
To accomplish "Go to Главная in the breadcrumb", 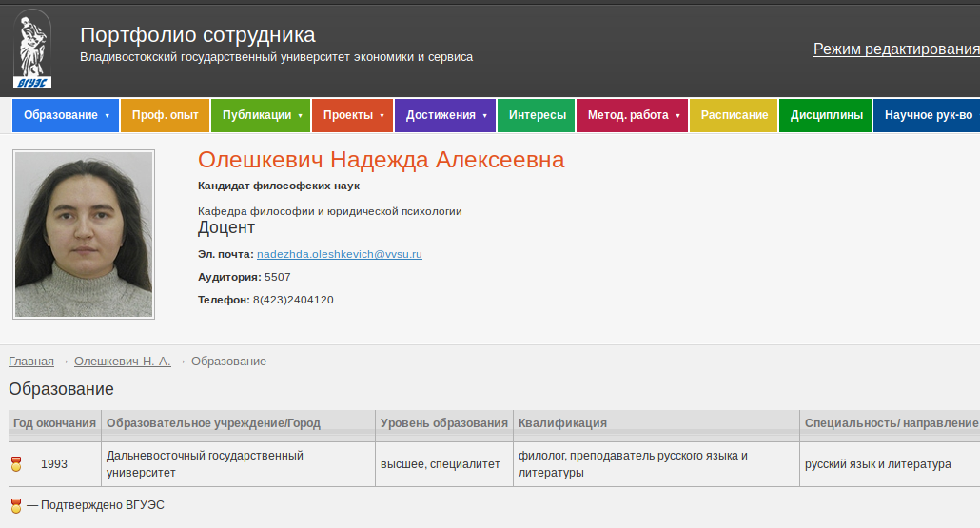I will tap(31, 362).
